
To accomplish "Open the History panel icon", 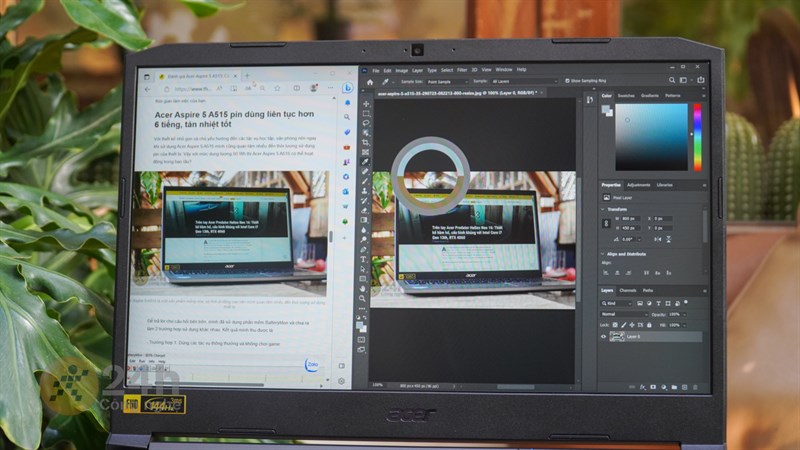I will (590, 100).
